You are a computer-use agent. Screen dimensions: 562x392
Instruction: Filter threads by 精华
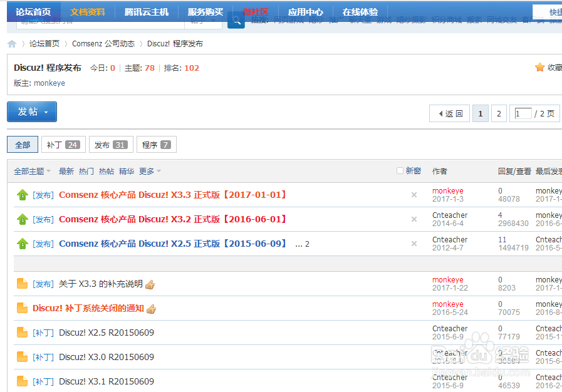pyautogui.click(x=127, y=172)
